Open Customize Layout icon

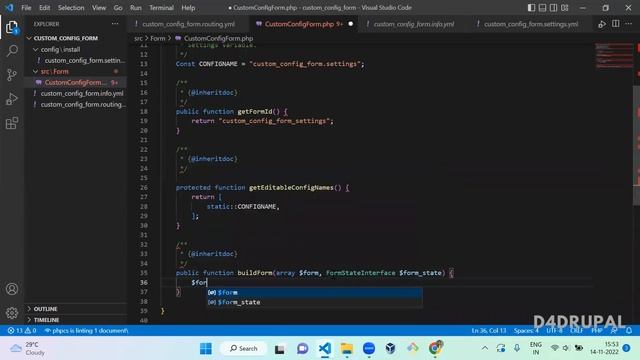[564, 7]
